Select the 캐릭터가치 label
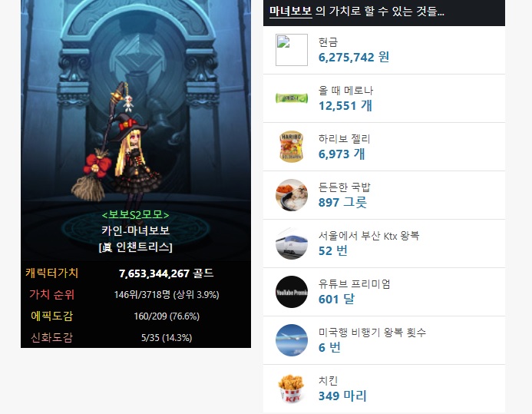 [x=52, y=273]
